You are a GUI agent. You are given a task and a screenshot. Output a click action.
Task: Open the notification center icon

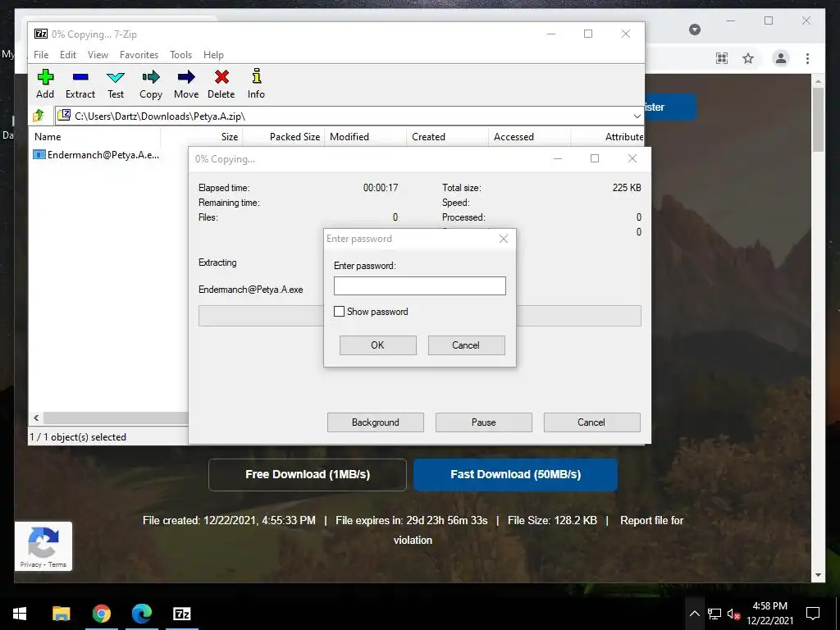click(813, 614)
